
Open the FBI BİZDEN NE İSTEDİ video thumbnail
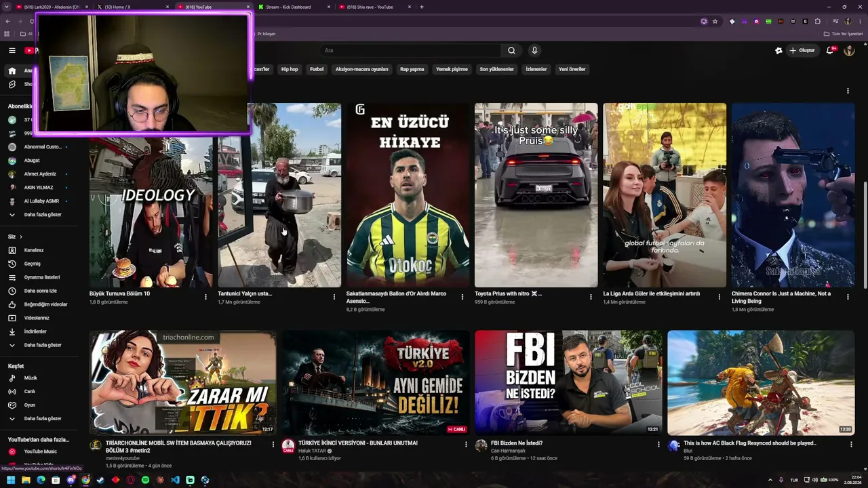click(568, 382)
